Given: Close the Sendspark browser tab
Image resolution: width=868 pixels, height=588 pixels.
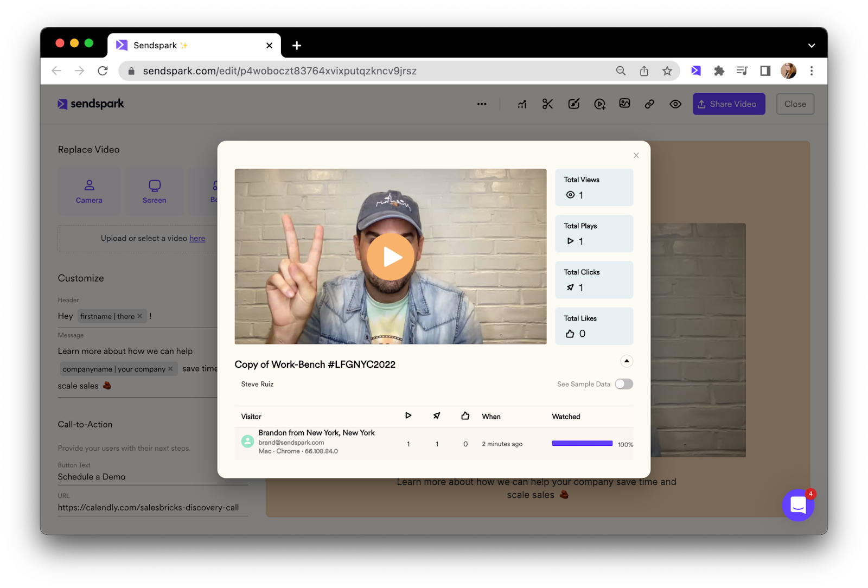Looking at the screenshot, I should [x=269, y=46].
